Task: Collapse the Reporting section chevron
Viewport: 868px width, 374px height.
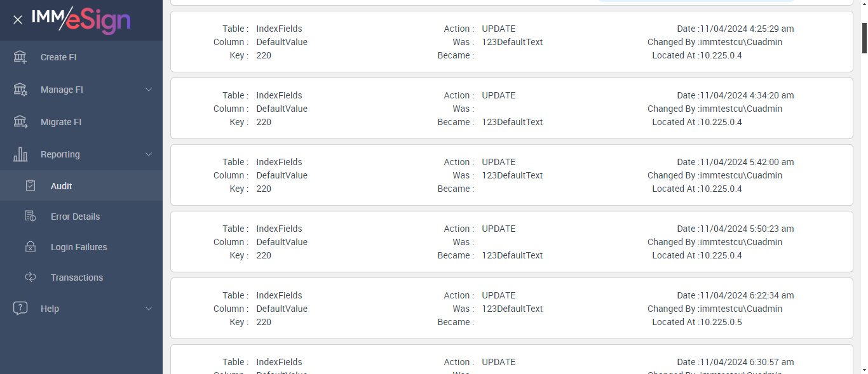Action: click(x=149, y=154)
